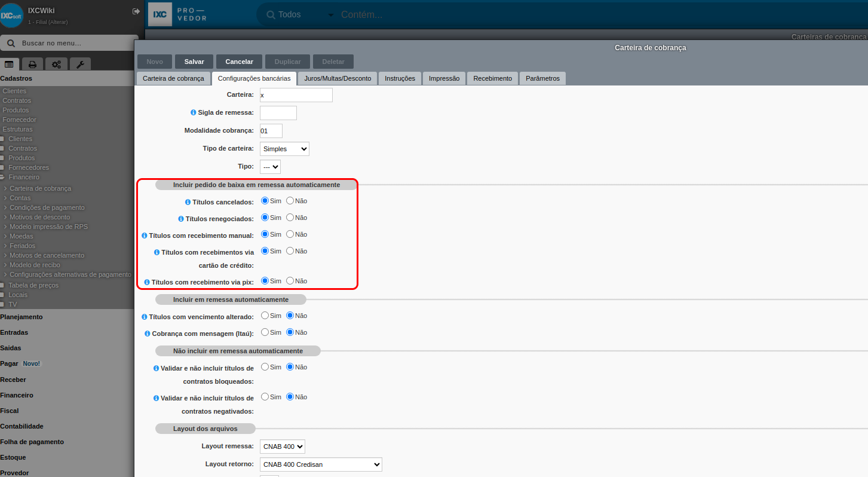
Task: Select Sim for Cobrança com mensagem (Itaú)
Action: coord(265,332)
